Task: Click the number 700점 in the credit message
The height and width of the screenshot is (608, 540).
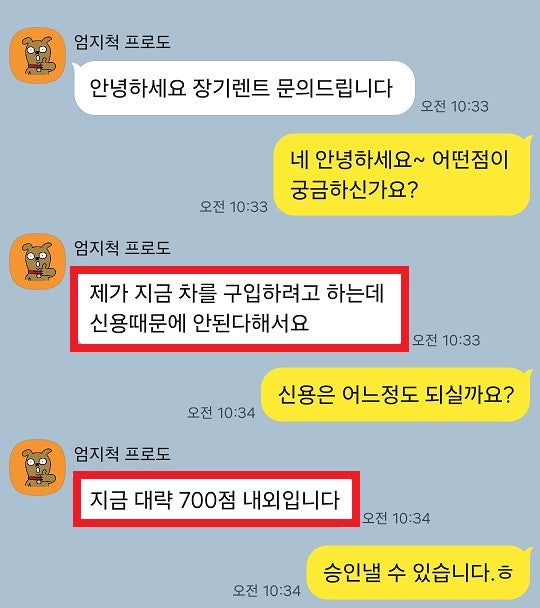Action: (x=207, y=499)
